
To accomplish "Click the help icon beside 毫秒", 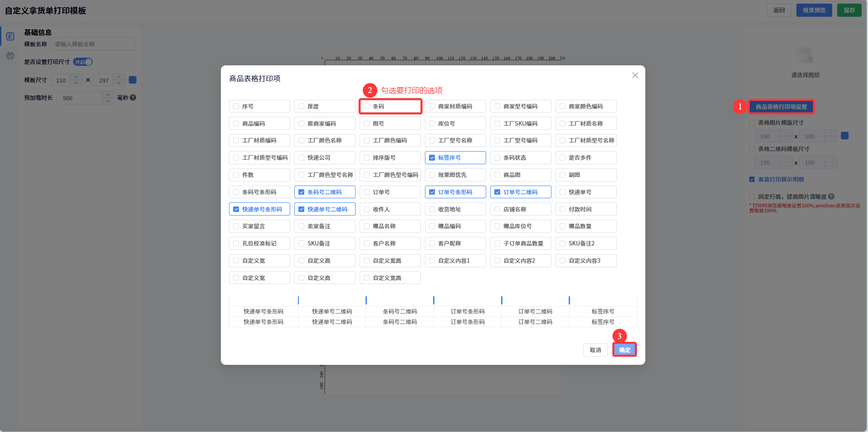I will (x=133, y=98).
